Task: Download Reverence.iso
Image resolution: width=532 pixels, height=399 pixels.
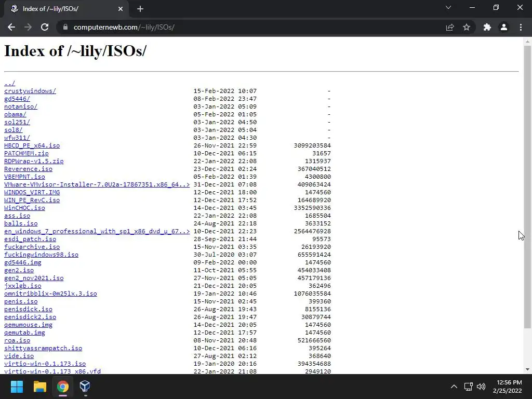Action: point(28,169)
